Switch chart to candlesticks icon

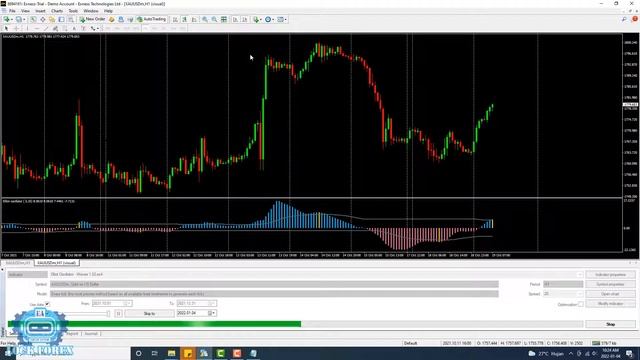184,19
